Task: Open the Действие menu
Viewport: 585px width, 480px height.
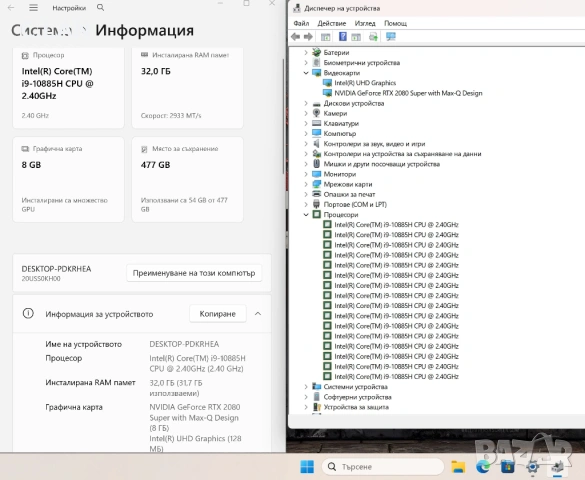Action: coord(332,23)
